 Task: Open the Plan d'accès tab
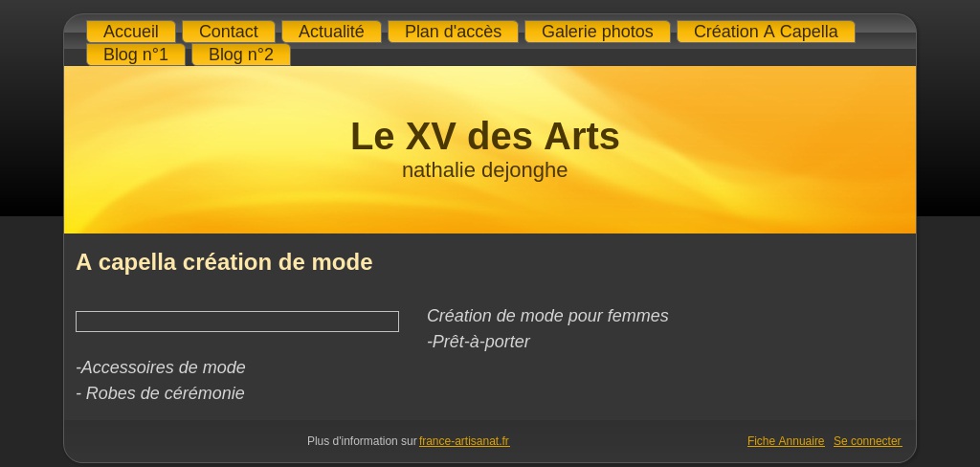tap(453, 32)
